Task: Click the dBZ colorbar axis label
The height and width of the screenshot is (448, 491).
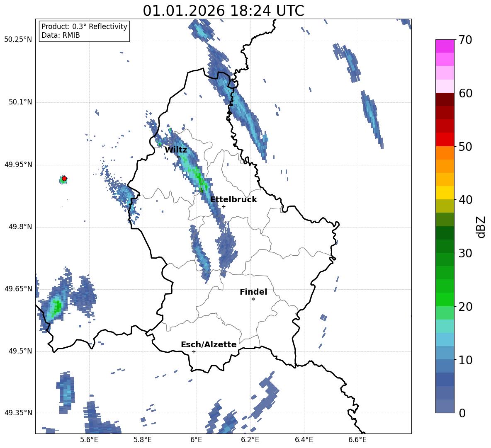Action: point(481,227)
